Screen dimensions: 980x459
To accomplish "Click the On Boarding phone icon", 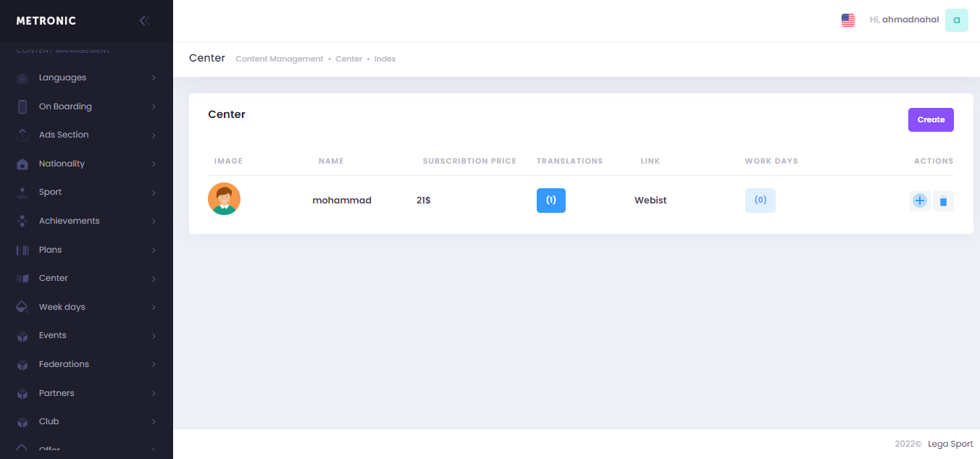I will point(22,106).
